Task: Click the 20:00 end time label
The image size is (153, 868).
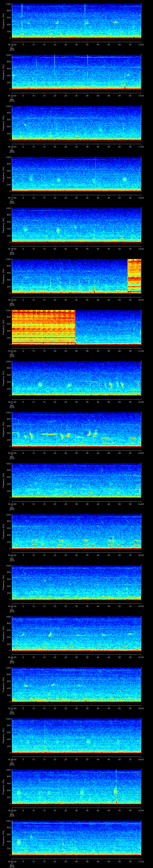Action: pyautogui.click(x=141, y=300)
